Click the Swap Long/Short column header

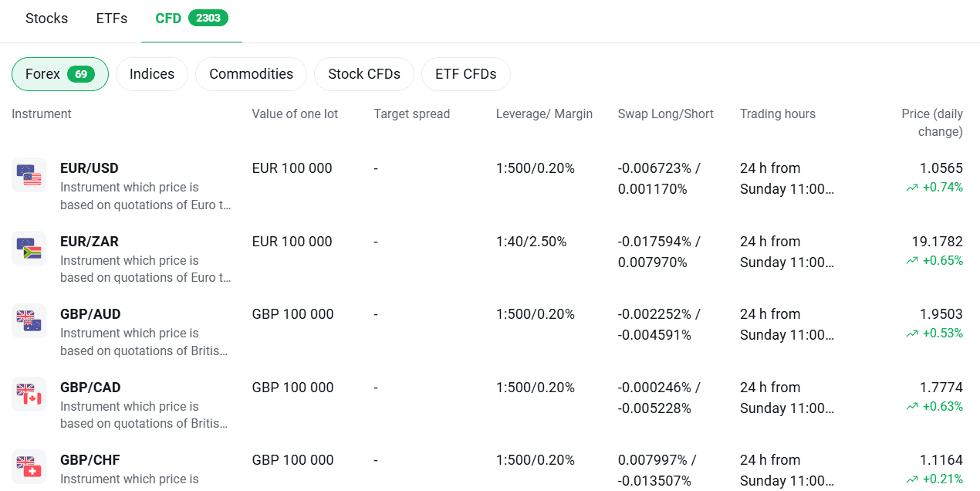(665, 113)
